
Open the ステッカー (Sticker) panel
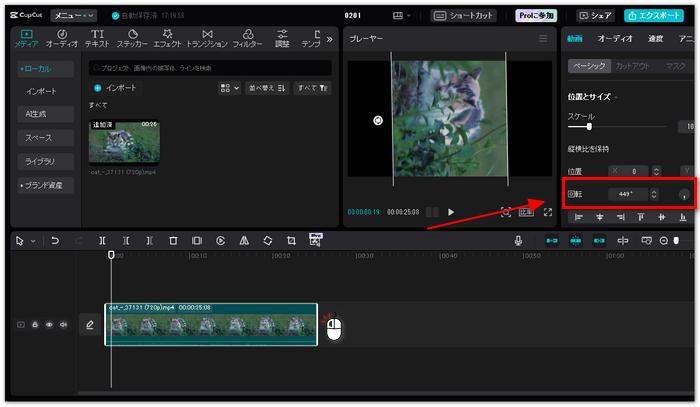click(131, 39)
